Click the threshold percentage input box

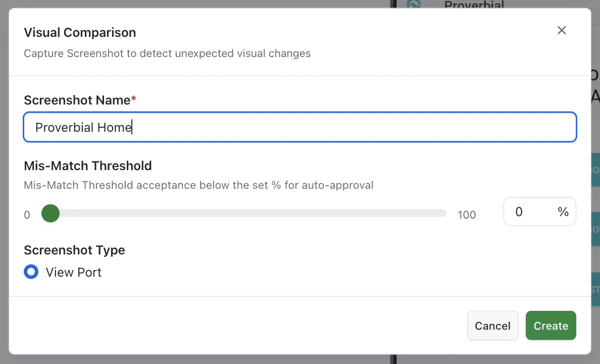(539, 212)
